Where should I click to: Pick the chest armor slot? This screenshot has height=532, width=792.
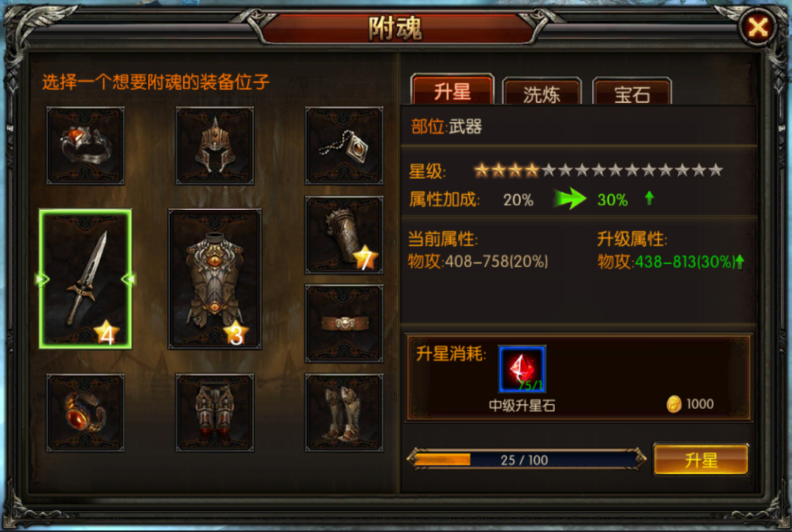pyautogui.click(x=215, y=279)
